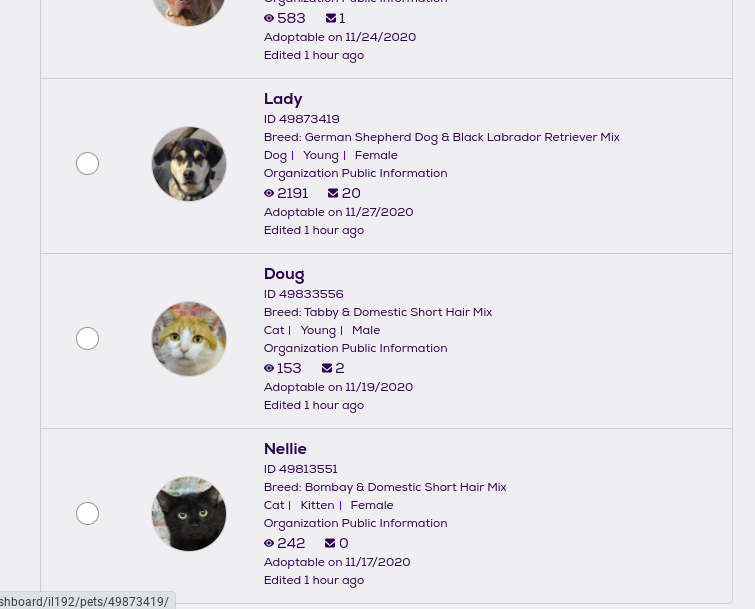
Task: Click the envelope icon beside 583 views
Action: click(331, 19)
